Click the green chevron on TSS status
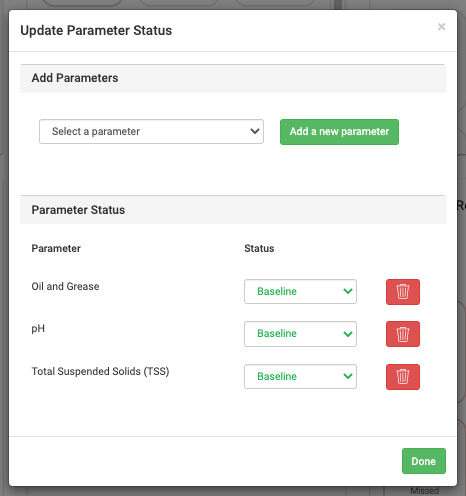This screenshot has width=466, height=496. pyautogui.click(x=348, y=376)
